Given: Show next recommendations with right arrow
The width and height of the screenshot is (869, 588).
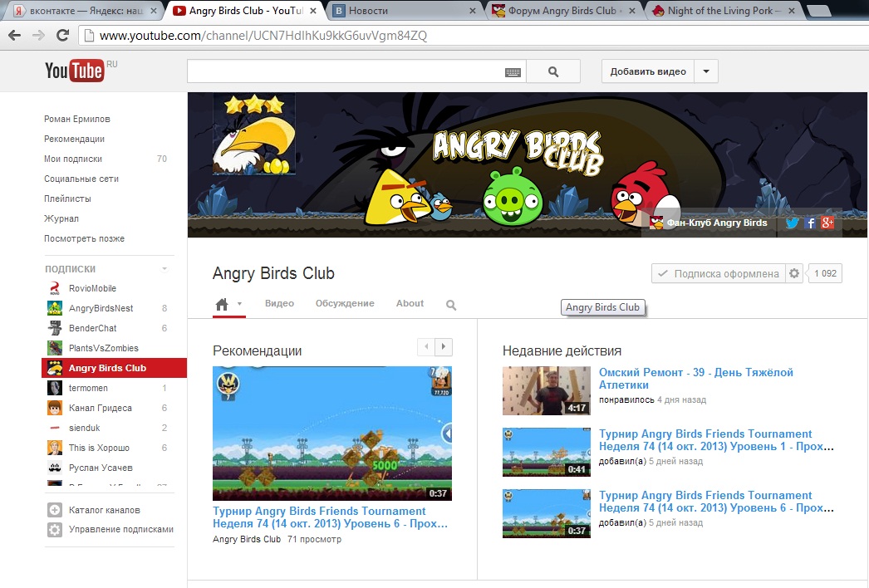Looking at the screenshot, I should 444,347.
